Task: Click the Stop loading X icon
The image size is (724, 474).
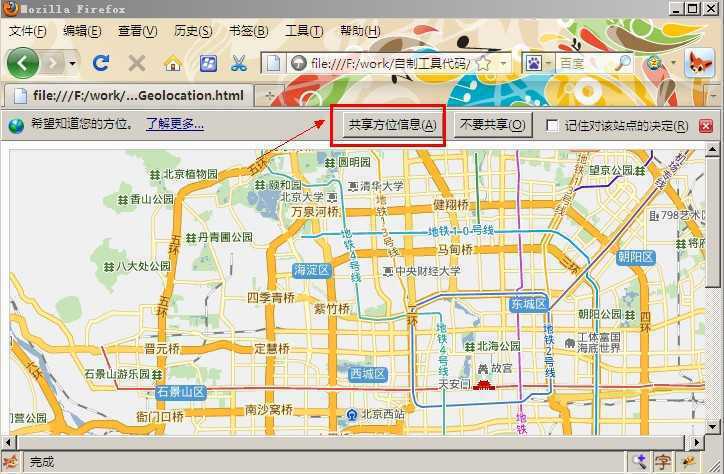Action: (x=137, y=63)
